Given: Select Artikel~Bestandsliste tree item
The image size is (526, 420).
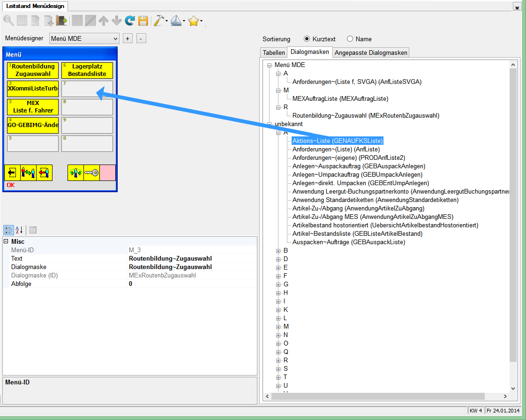Looking at the screenshot, I should click(357, 233).
